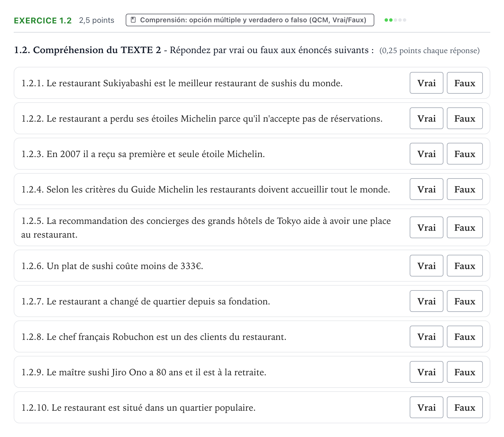
Task: Click the Comprensión: opción múltiple y verdadero o falso tag
Action: click(250, 20)
